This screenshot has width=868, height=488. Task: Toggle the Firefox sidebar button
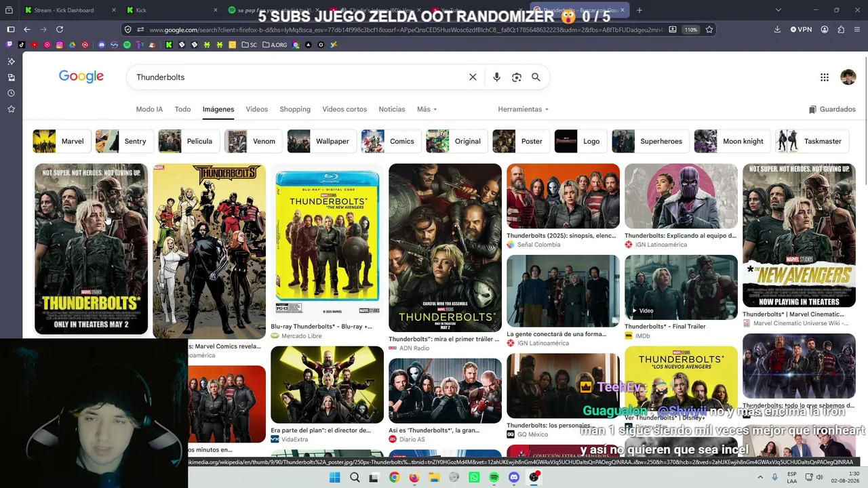(11, 30)
